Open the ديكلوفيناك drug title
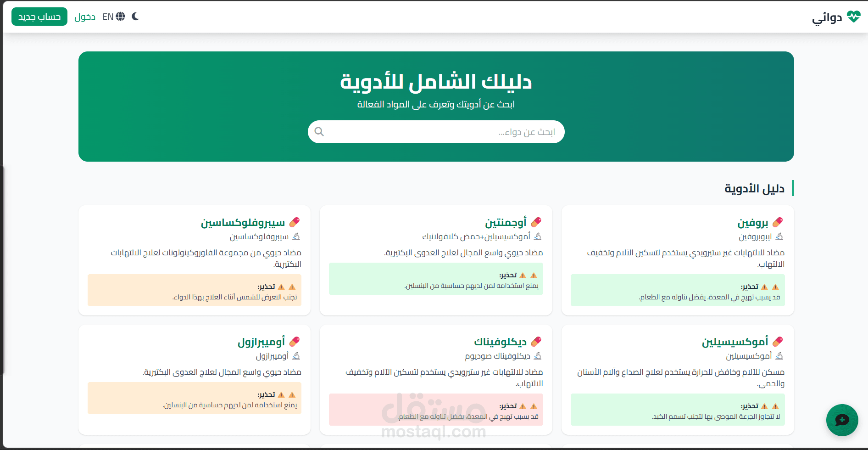The image size is (868, 450). [x=501, y=342]
